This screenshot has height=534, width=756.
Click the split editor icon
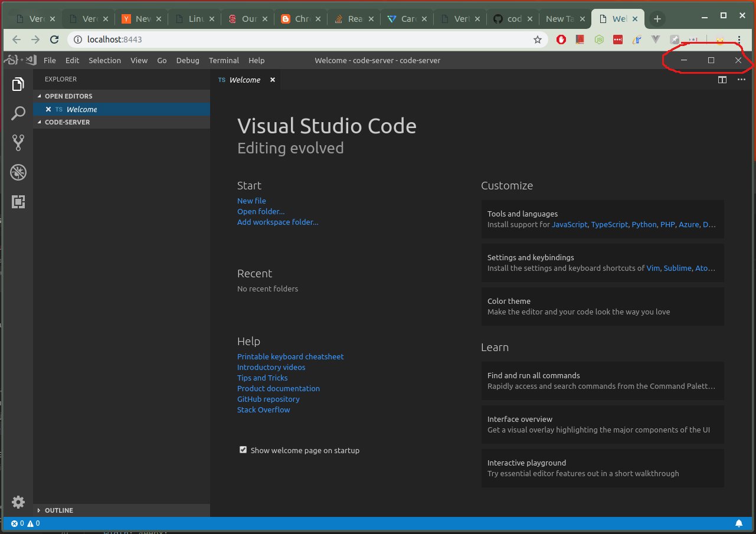[722, 80]
